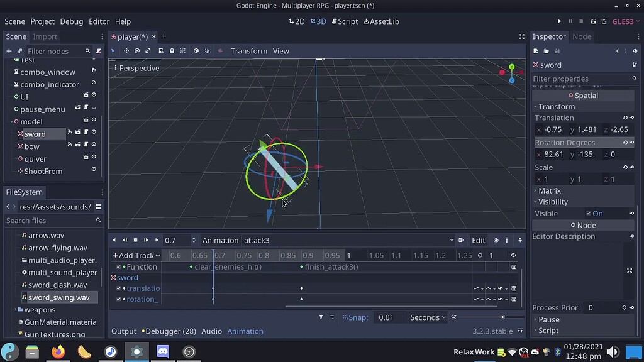The height and width of the screenshot is (362, 644).
Task: Click the instance scene link icon
Action: [19, 51]
